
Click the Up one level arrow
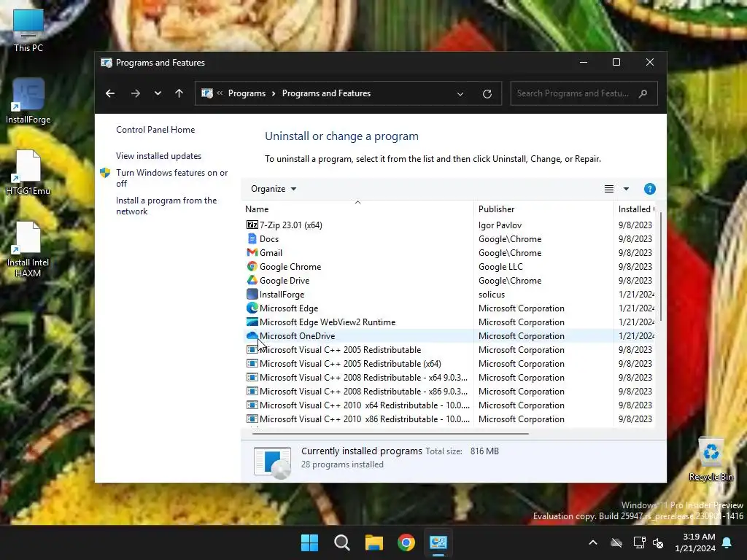pos(179,93)
